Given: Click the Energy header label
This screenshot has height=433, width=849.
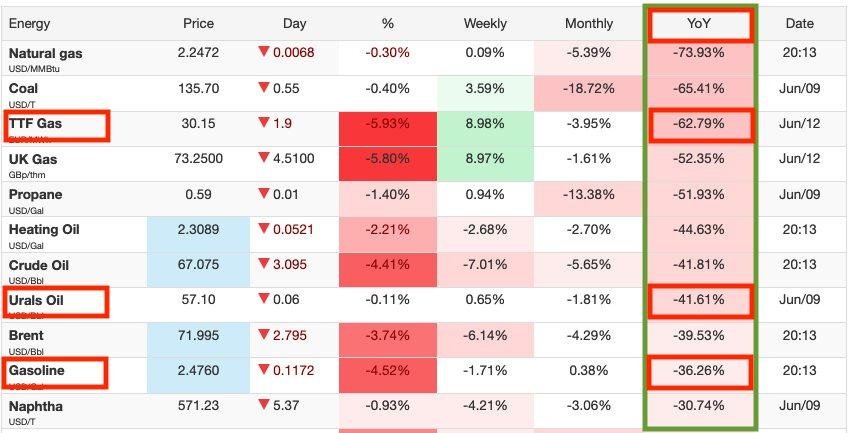Looking at the screenshot, I should pyautogui.click(x=29, y=23).
